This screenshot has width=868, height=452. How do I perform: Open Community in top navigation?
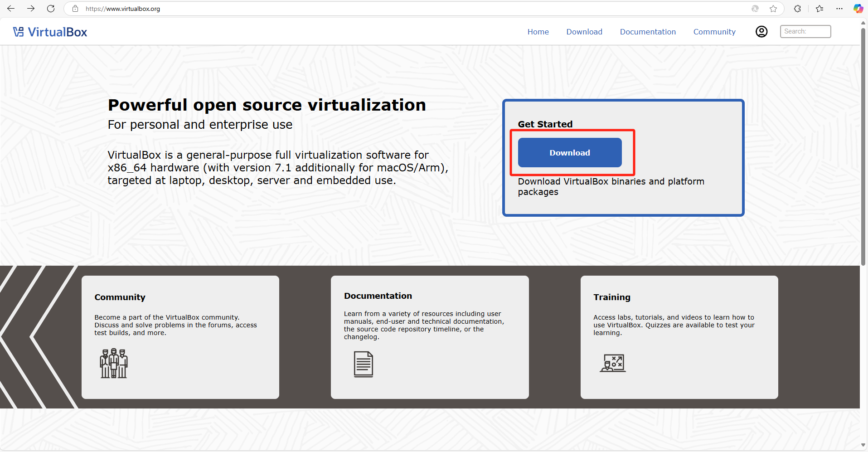coord(714,32)
